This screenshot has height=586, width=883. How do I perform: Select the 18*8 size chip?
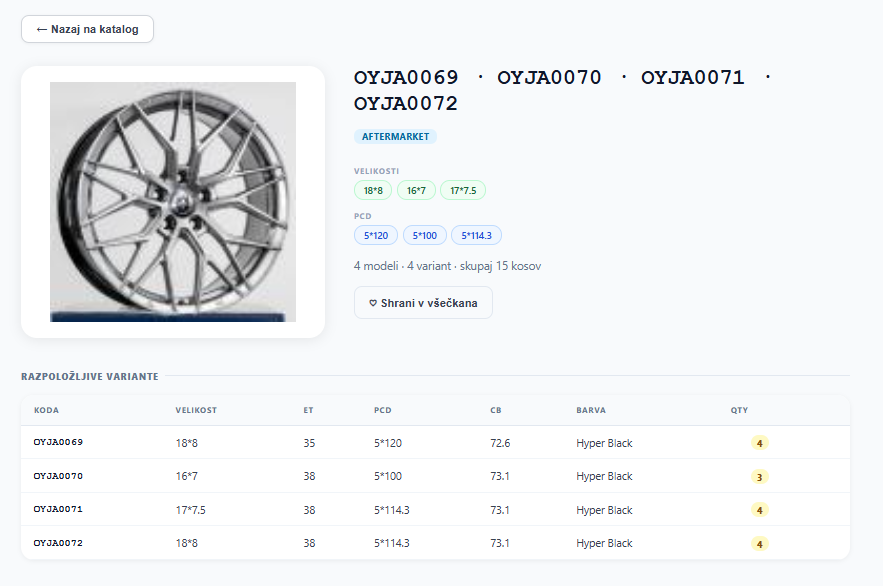coord(373,190)
